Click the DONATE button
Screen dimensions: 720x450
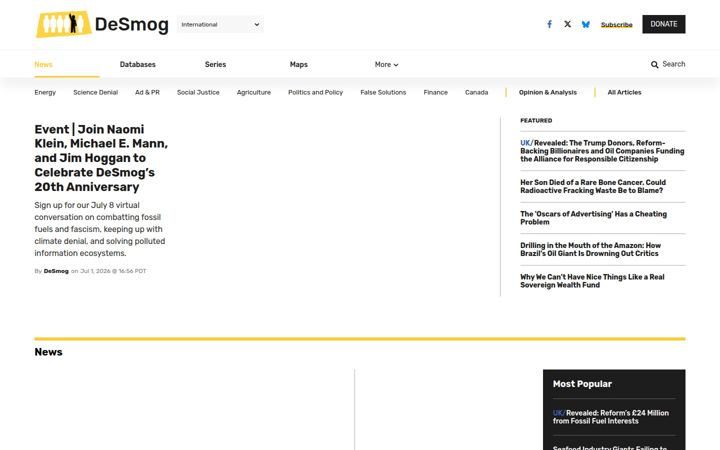tap(664, 24)
